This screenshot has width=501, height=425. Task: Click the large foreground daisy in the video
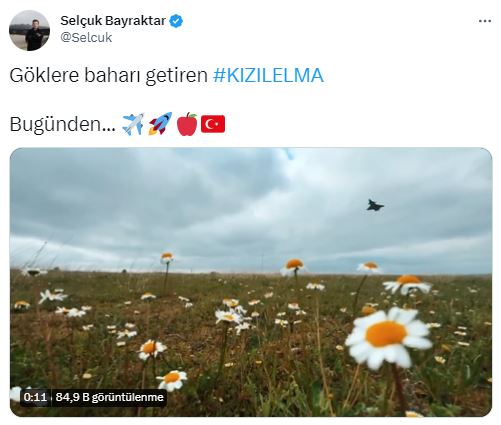point(388,337)
